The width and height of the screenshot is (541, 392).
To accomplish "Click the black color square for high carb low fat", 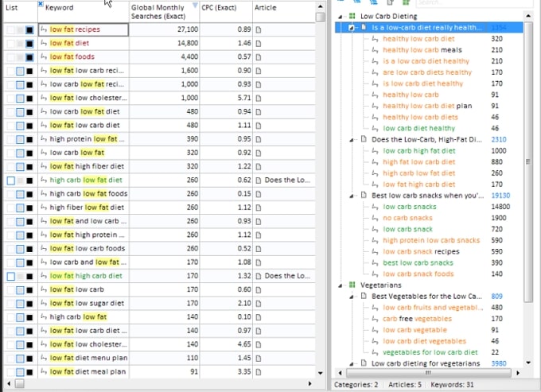I will [29, 317].
